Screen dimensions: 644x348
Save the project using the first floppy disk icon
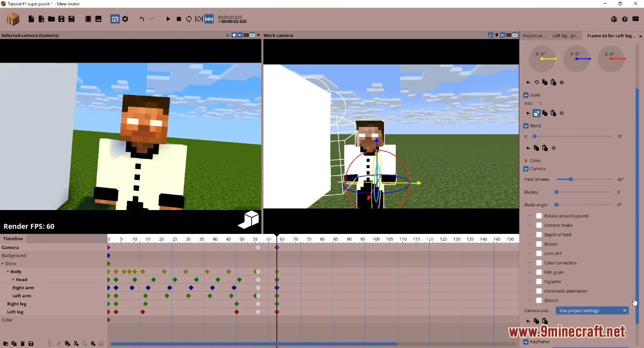click(x=61, y=19)
